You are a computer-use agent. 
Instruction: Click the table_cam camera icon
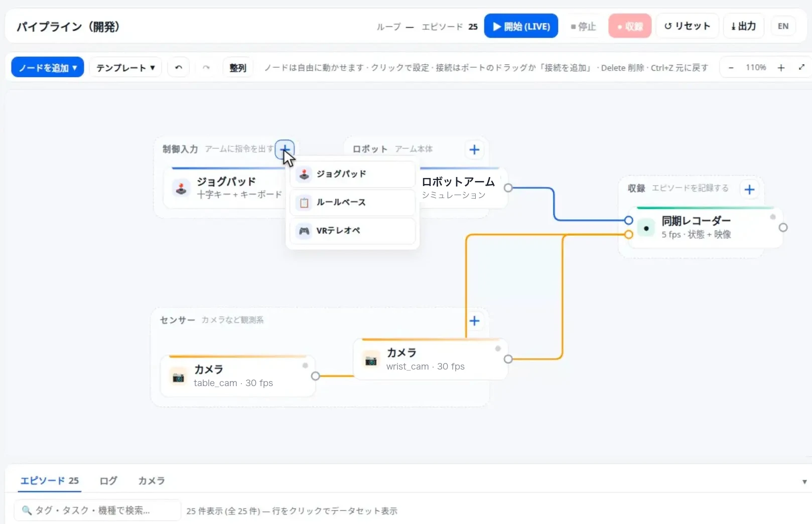(178, 377)
